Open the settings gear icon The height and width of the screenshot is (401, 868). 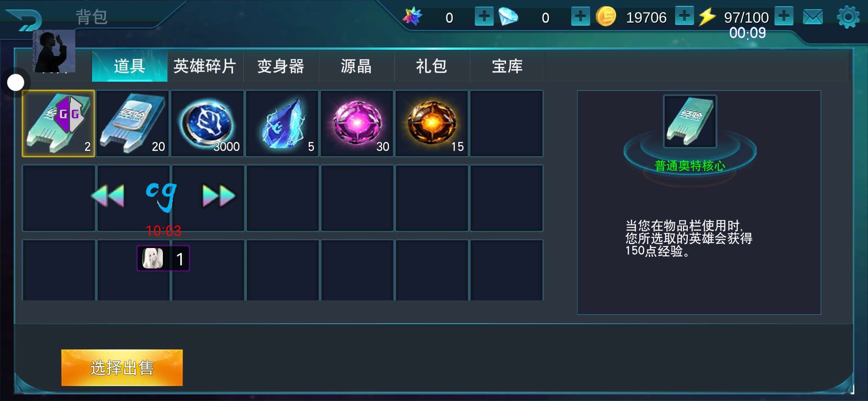pyautogui.click(x=848, y=17)
